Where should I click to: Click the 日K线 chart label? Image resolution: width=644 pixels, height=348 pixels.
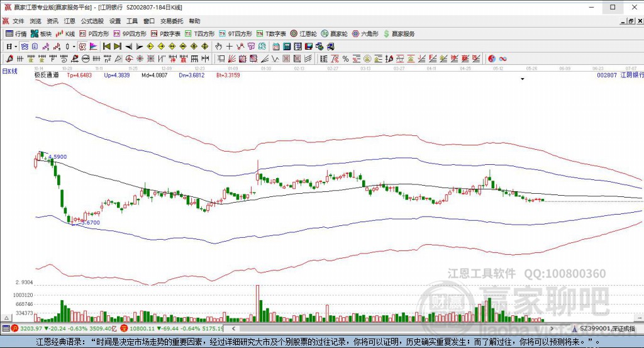coord(10,71)
